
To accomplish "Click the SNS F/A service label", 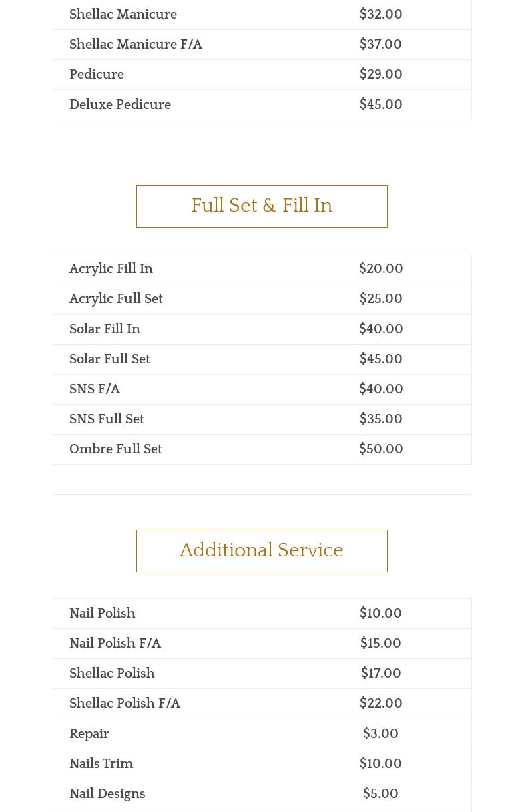I will [x=95, y=389].
